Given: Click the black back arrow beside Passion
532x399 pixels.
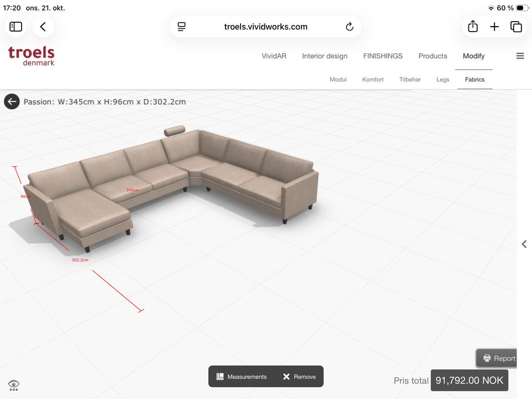Looking at the screenshot, I should pyautogui.click(x=12, y=101).
